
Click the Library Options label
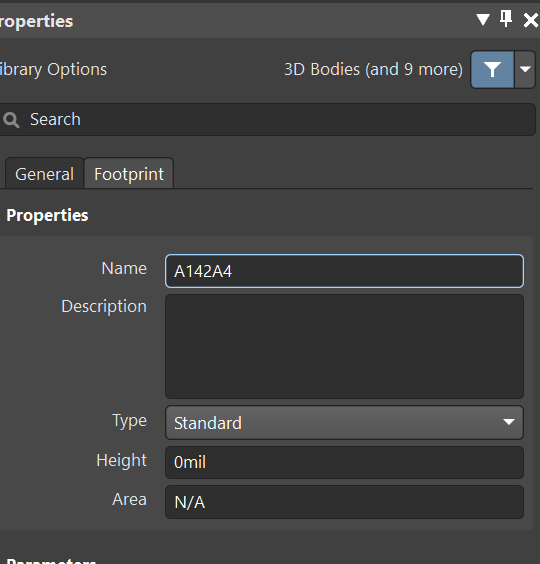53,69
